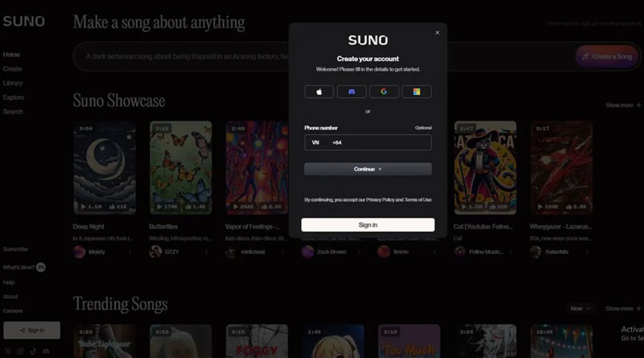Screen dimensions: 644x358
Task: Open the TikTok icon in sidebar footer
Action: pos(33,352)
